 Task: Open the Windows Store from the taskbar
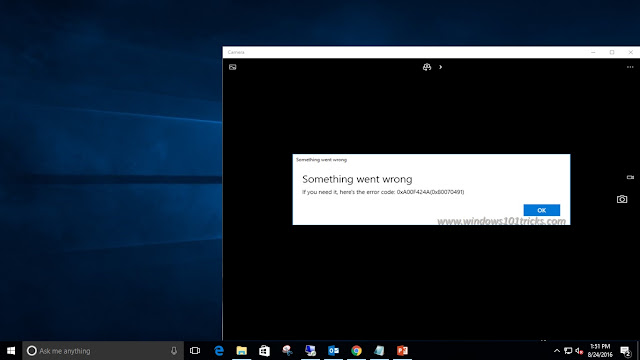(264, 351)
